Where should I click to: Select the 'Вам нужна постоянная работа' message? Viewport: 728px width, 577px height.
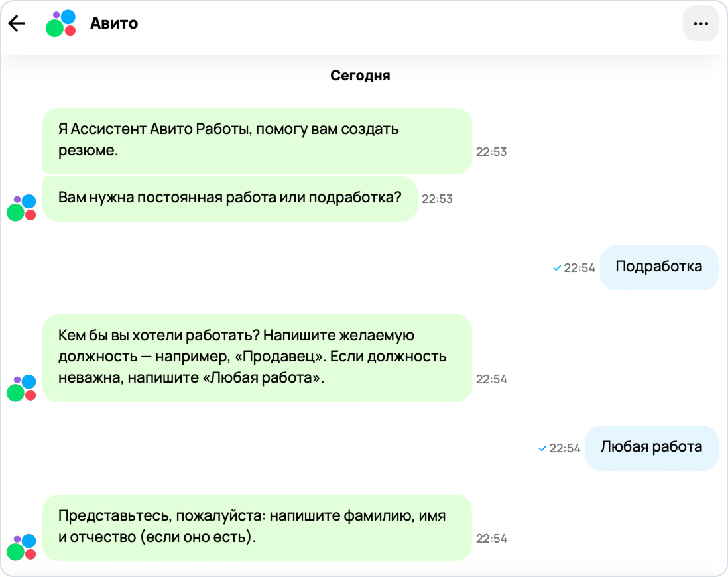click(x=229, y=198)
